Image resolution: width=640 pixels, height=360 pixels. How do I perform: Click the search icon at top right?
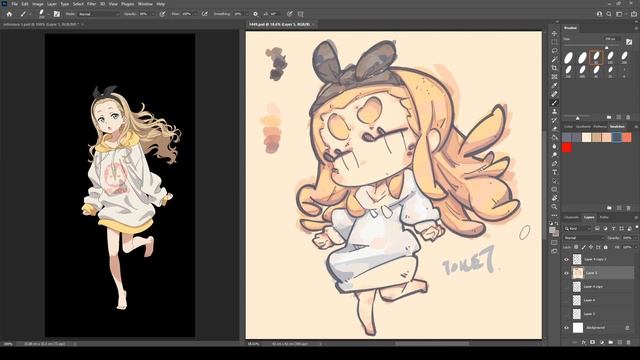pyautogui.click(x=609, y=14)
